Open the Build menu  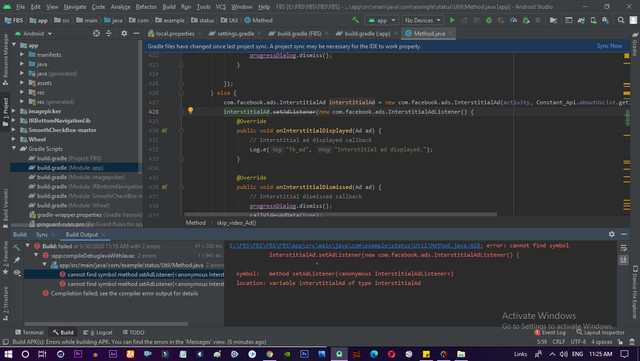[x=169, y=7]
